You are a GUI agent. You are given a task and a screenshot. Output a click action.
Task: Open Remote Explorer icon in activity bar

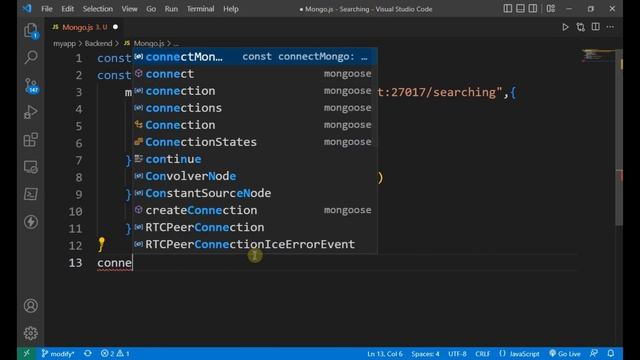pos(31,167)
